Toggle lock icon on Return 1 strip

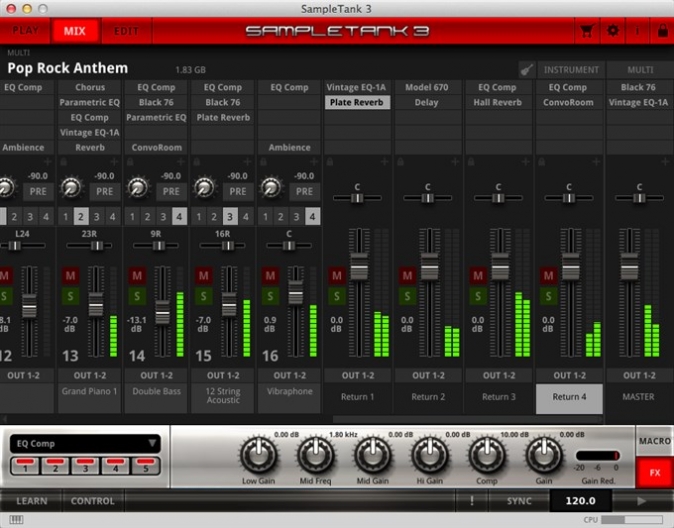pyautogui.click(x=330, y=162)
